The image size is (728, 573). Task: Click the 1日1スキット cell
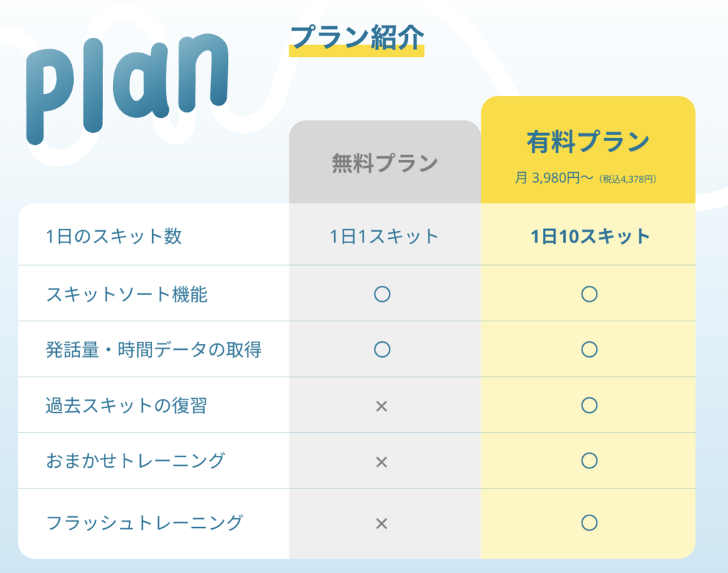(385, 236)
